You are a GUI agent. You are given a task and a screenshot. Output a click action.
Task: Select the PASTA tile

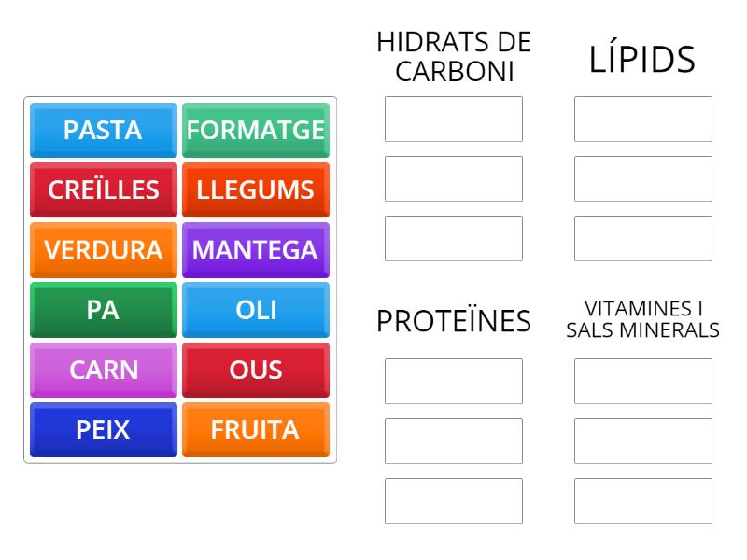(x=102, y=131)
